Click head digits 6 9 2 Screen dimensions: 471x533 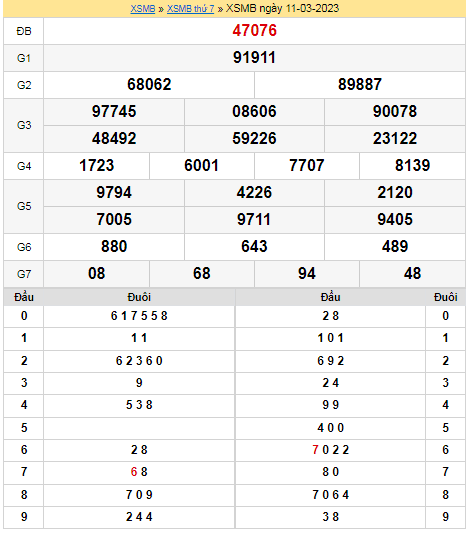pos(330,361)
